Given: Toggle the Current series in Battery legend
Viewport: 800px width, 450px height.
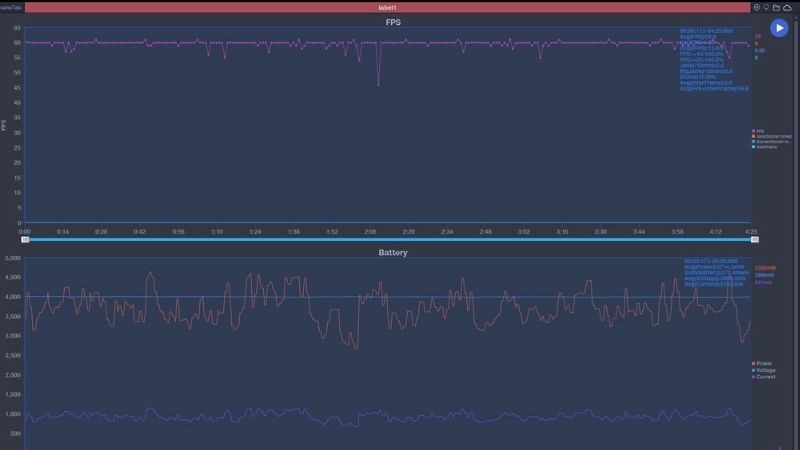Looking at the screenshot, I should (x=763, y=377).
